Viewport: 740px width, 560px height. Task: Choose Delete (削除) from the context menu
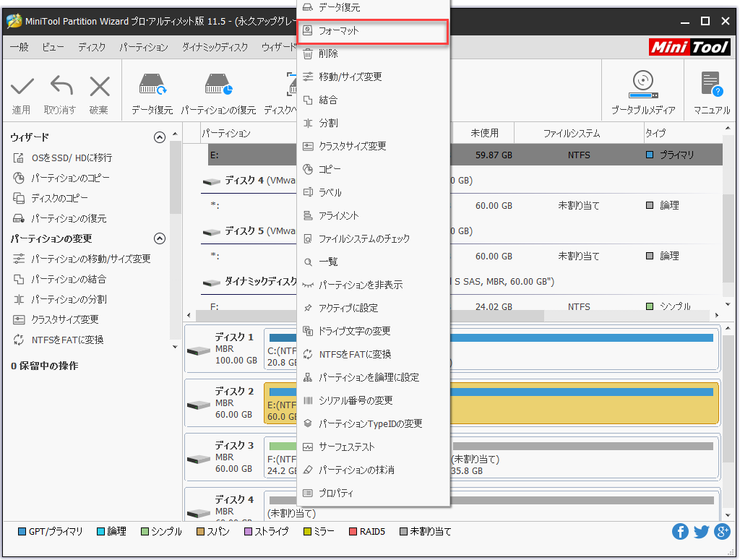pyautogui.click(x=373, y=53)
